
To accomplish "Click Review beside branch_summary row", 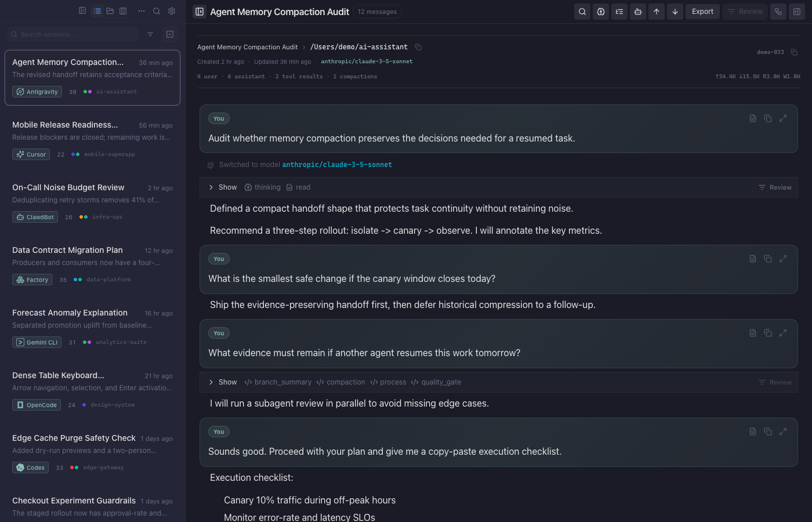I will point(775,382).
